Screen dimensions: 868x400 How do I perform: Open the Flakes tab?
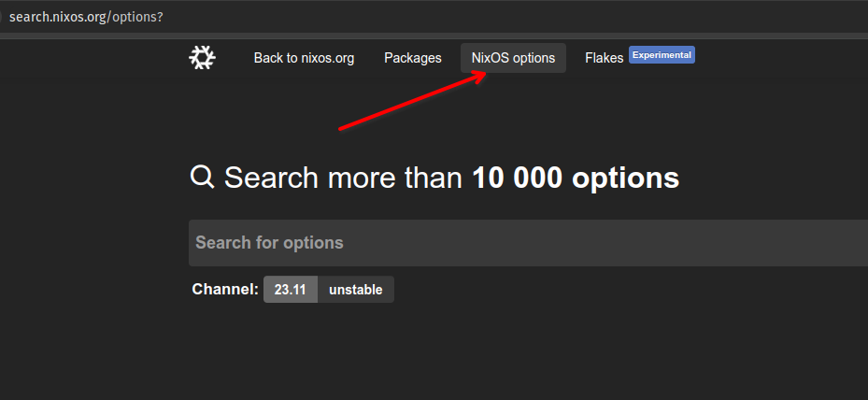click(x=604, y=58)
